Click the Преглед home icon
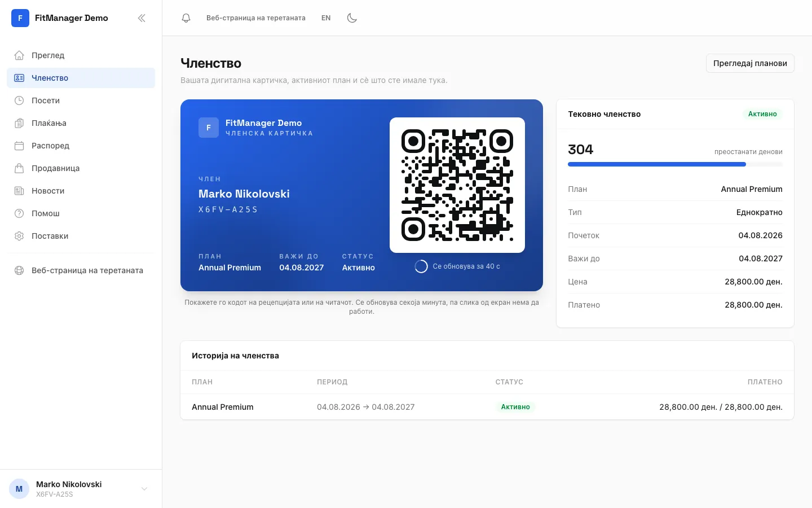The height and width of the screenshot is (508, 812). 19,55
